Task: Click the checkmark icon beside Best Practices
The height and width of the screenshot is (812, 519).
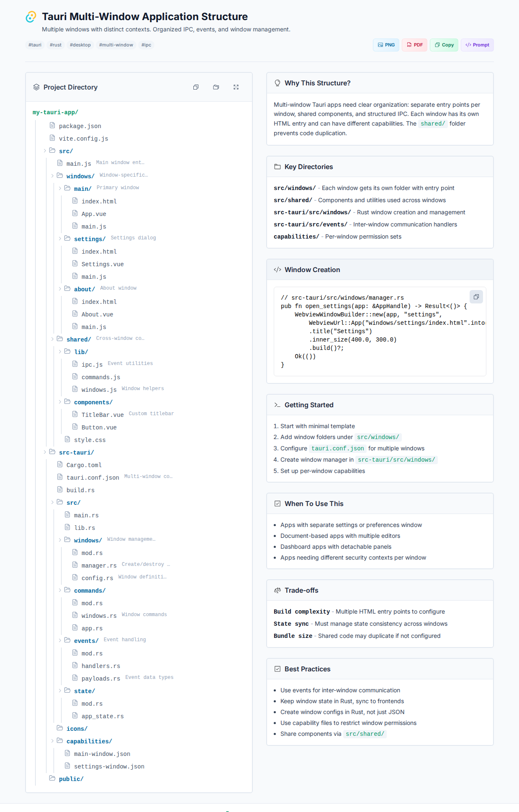Action: pos(277,669)
